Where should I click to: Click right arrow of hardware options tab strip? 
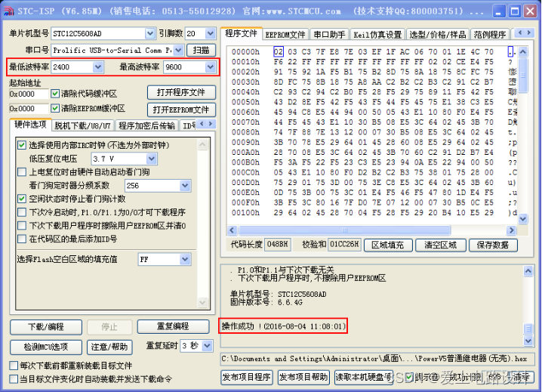pyautogui.click(x=210, y=124)
